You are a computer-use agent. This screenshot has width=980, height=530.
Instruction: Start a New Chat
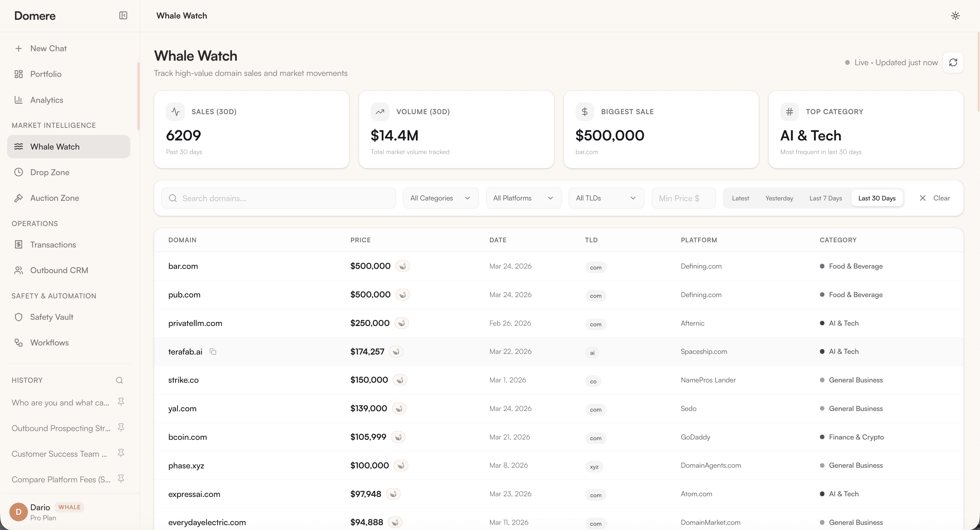coord(48,48)
